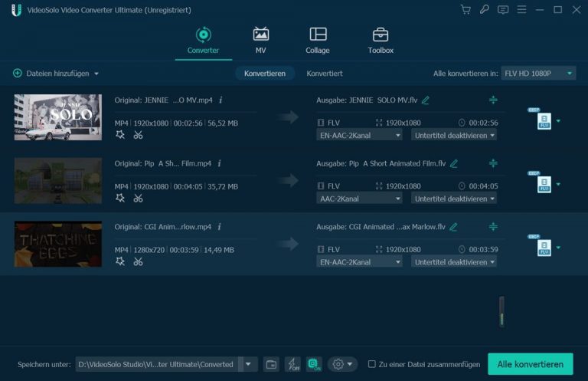Open the 'FLV HD 1080P' format dropdown
588x381 pixels.
click(538, 73)
